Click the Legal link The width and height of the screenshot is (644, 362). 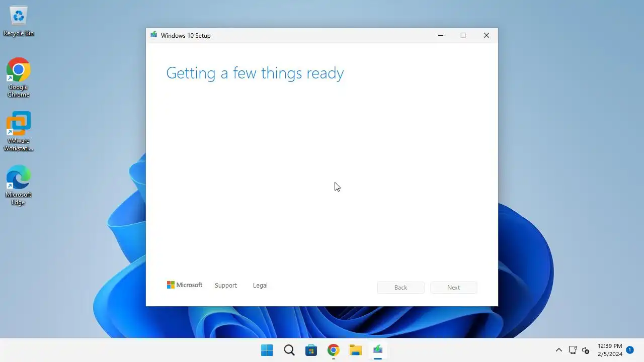(x=260, y=285)
